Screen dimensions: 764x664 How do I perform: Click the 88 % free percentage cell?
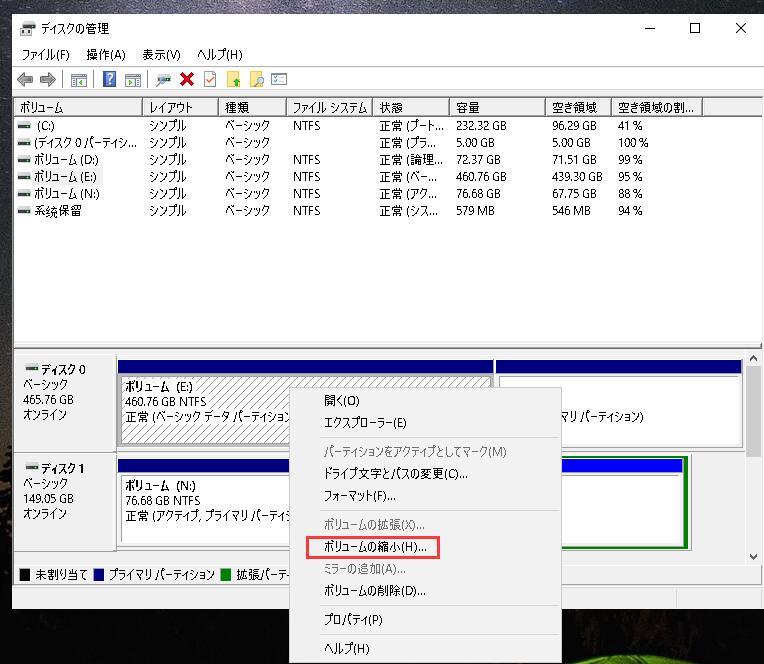point(630,193)
